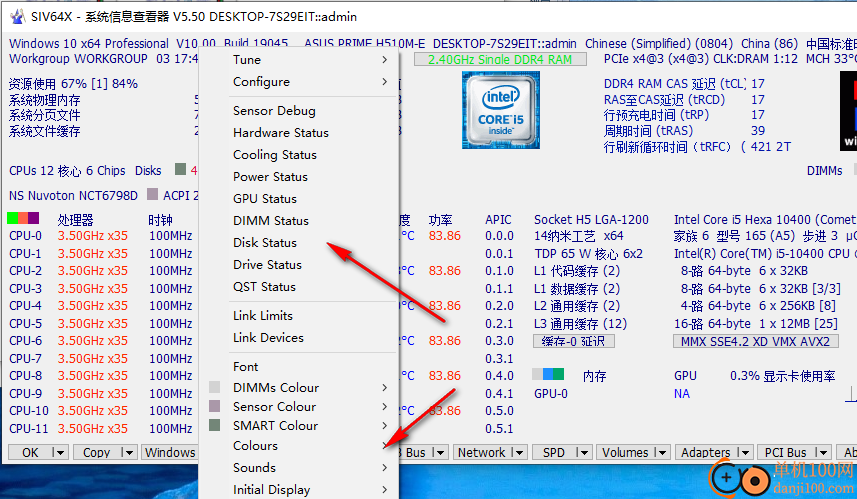Screen dimensions: 857x499
Task: Click the GPU-0 label
Action: 551,394
